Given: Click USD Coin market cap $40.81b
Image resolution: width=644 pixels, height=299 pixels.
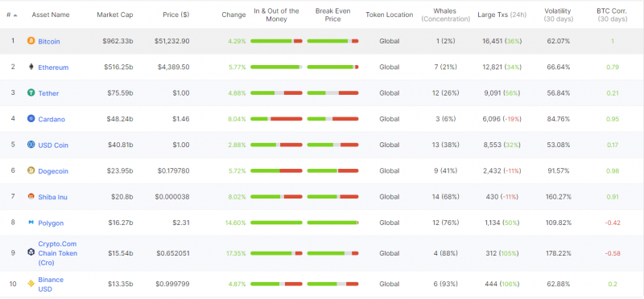Looking at the screenshot, I should (119, 145).
